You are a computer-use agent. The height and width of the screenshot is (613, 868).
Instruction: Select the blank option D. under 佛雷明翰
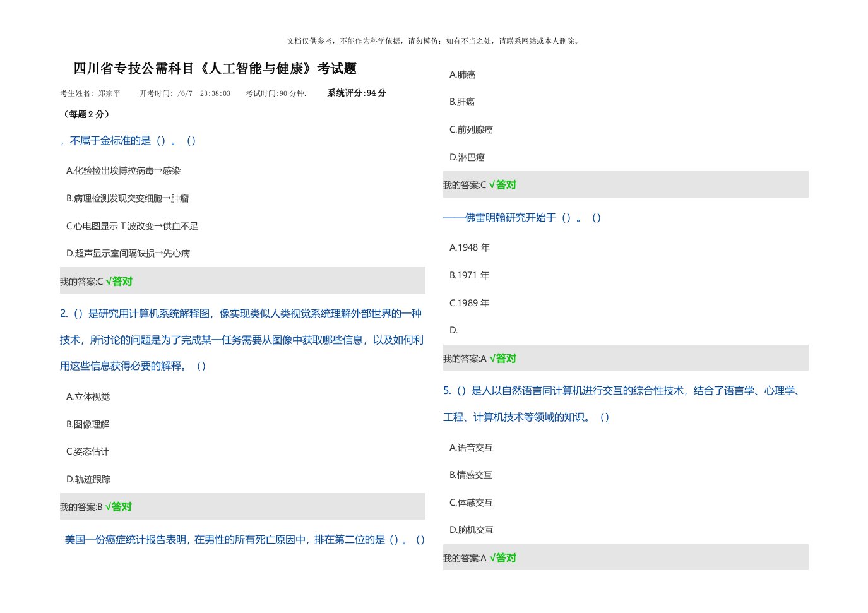coord(454,330)
